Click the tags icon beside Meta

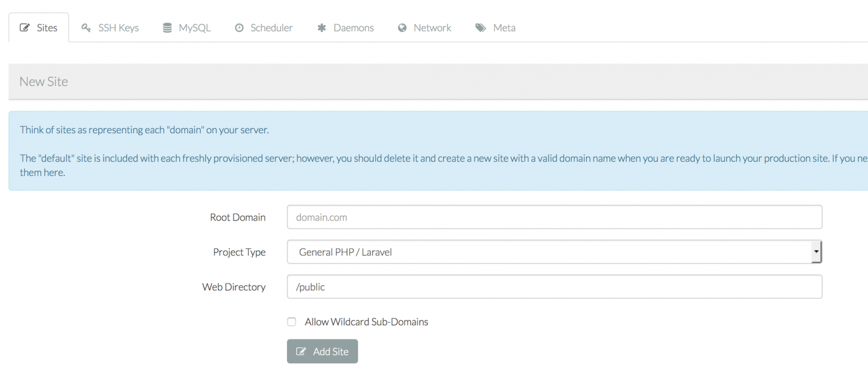[x=481, y=28]
